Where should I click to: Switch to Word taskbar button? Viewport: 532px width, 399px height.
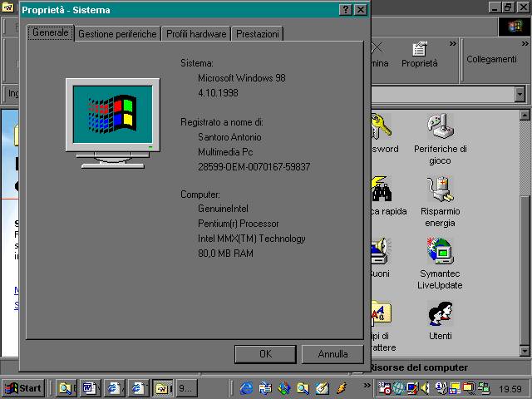pos(91,388)
